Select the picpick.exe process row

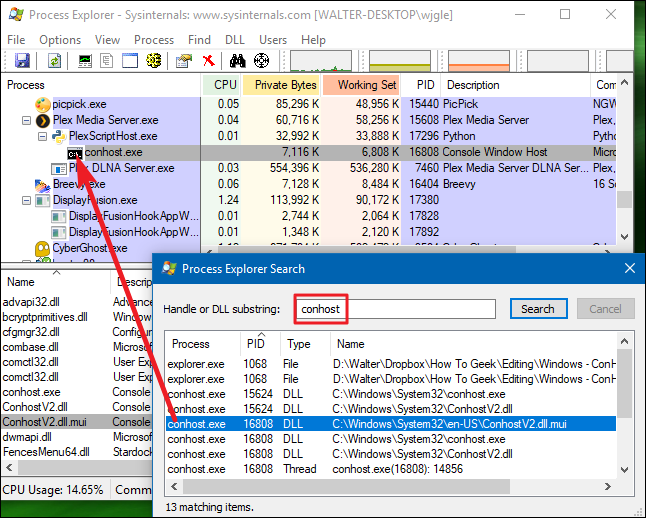(x=78, y=104)
